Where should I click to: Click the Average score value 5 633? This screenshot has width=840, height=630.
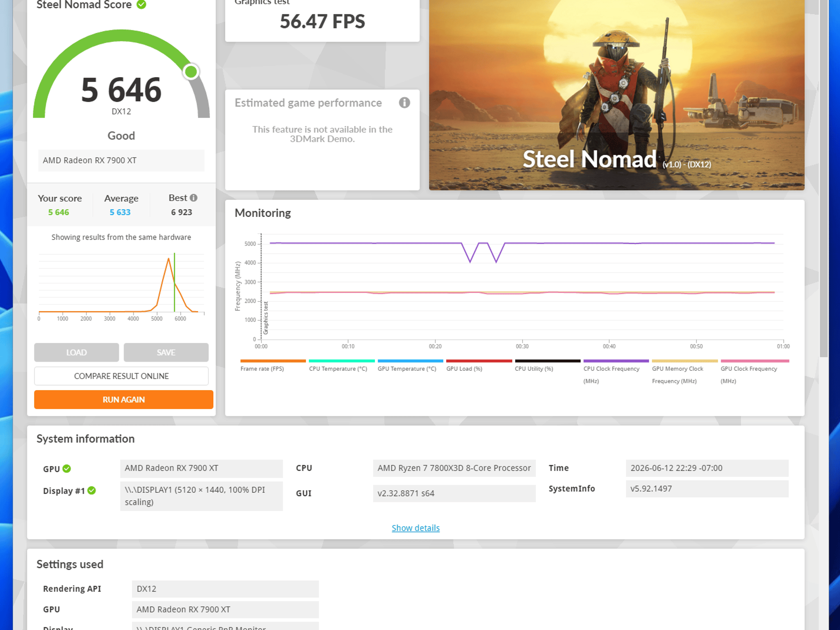coord(120,212)
